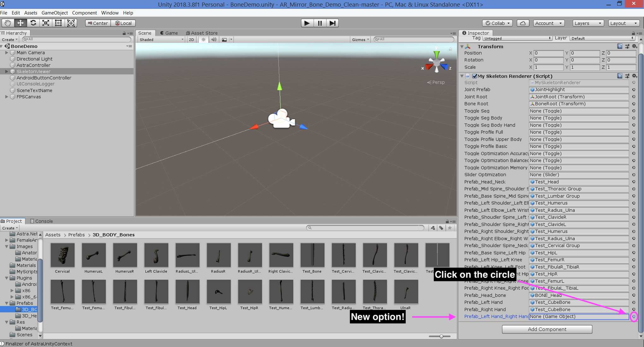The width and height of the screenshot is (644, 347).
Task: Click the Step Frame button
Action: pos(332,23)
